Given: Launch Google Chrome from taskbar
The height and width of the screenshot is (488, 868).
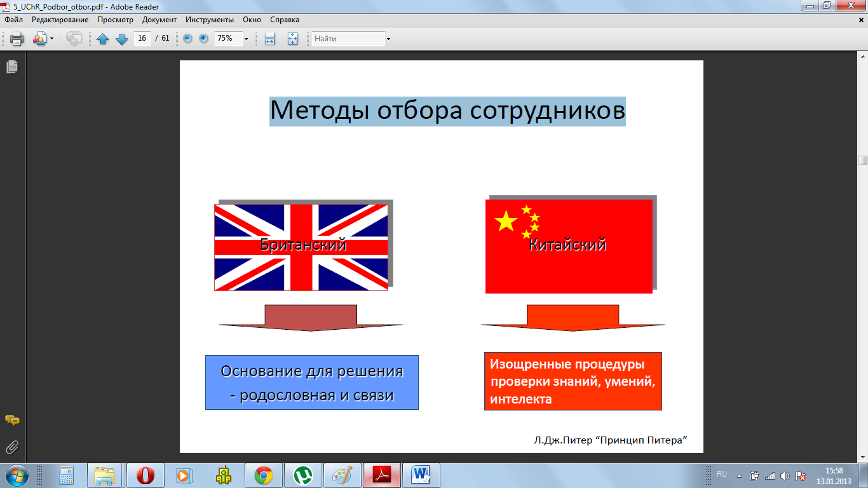Looking at the screenshot, I should pyautogui.click(x=263, y=475).
